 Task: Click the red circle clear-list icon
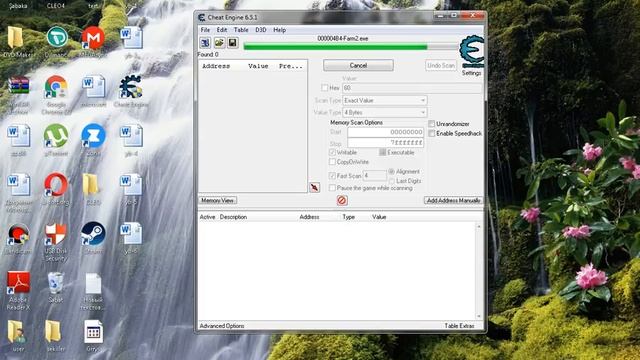(x=342, y=200)
